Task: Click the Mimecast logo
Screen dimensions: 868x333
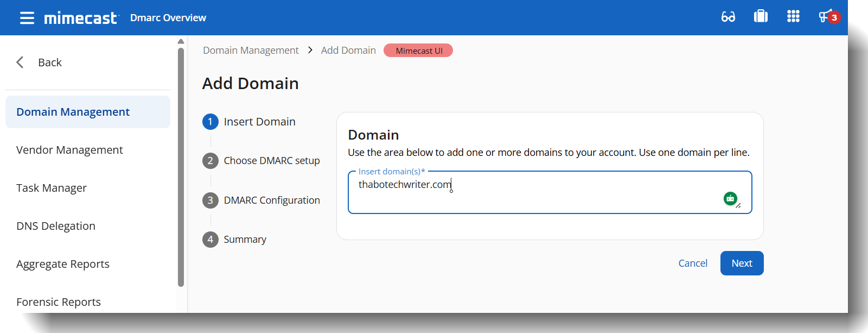Action: click(80, 18)
